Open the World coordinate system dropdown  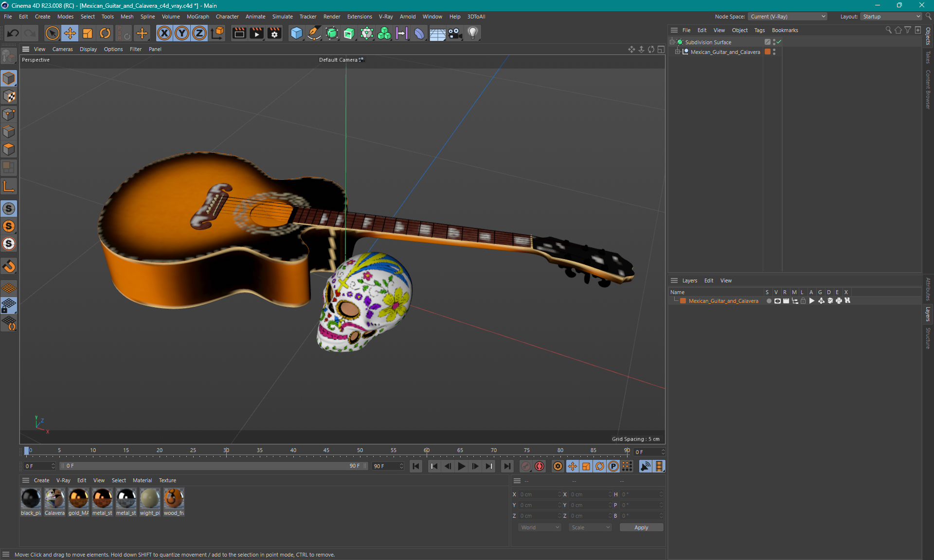539,527
